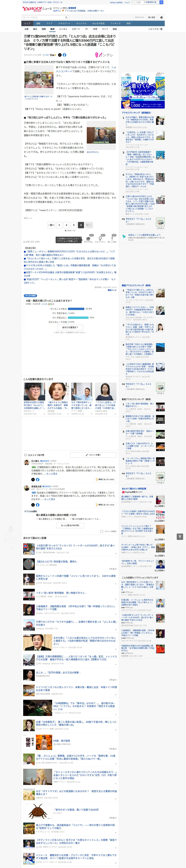The width and height of the screenshot is (186, 868).
Task: Open the settings gear icon in header
Action: (161, 18)
